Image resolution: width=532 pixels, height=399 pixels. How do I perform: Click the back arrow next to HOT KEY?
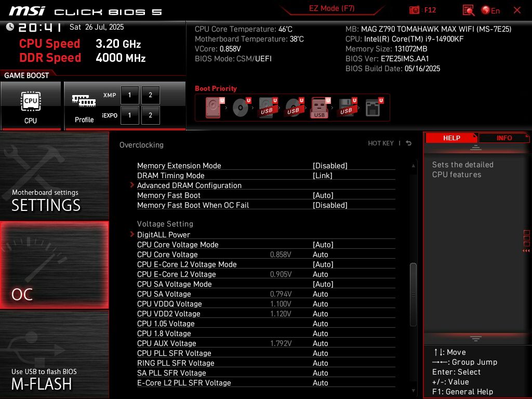click(409, 143)
